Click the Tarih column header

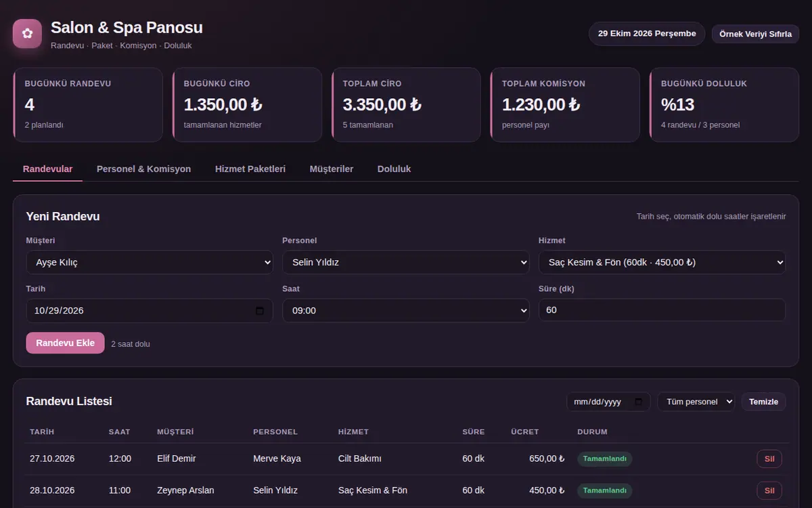pos(42,431)
